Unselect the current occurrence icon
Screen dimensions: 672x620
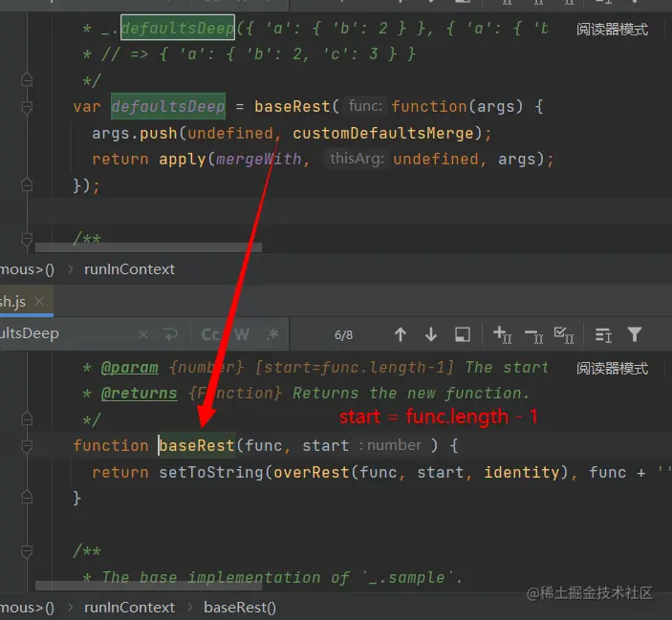534,336
